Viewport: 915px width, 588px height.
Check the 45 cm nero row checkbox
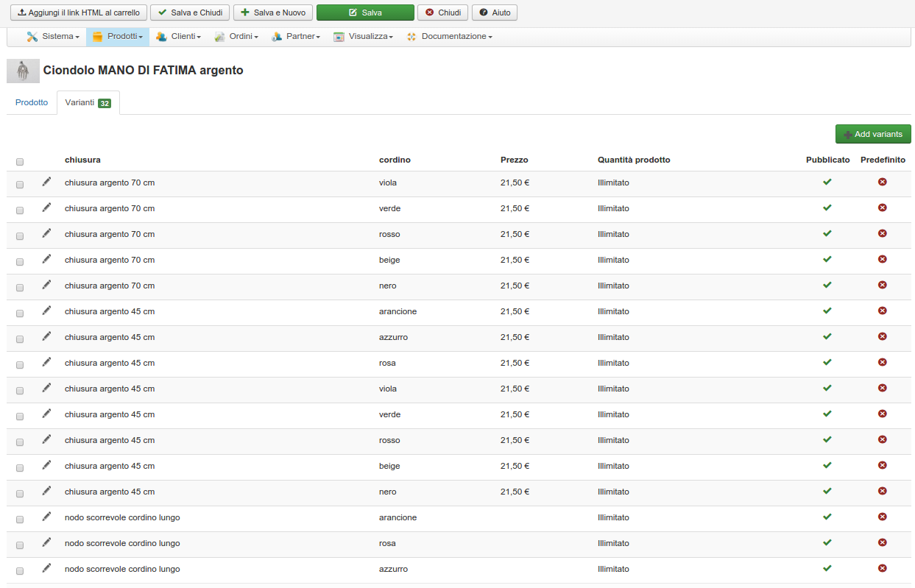click(x=20, y=494)
